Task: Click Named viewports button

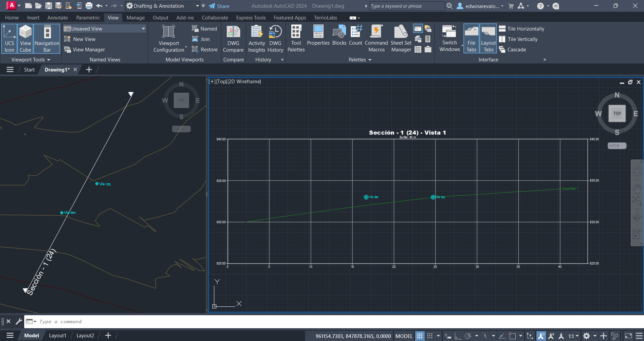Action: pyautogui.click(x=204, y=29)
